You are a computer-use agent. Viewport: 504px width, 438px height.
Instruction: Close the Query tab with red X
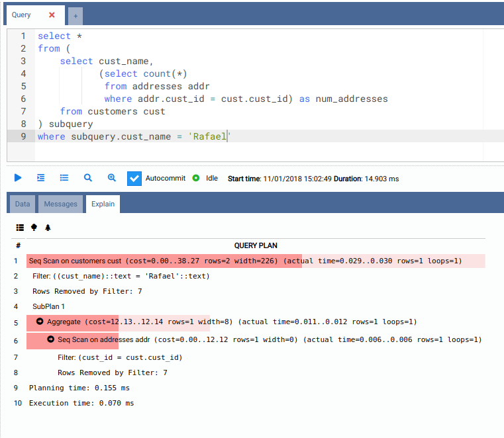(52, 15)
